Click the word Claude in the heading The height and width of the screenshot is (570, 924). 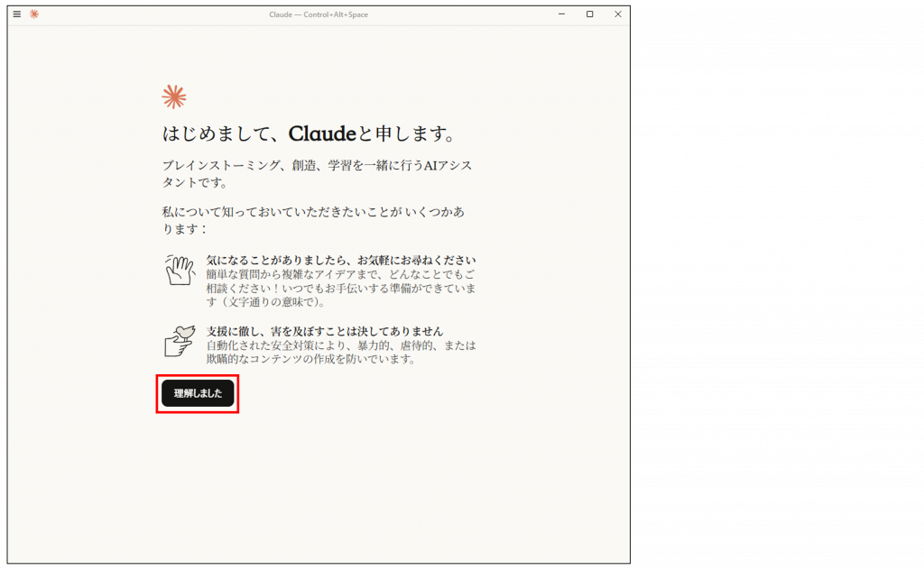tap(322, 134)
